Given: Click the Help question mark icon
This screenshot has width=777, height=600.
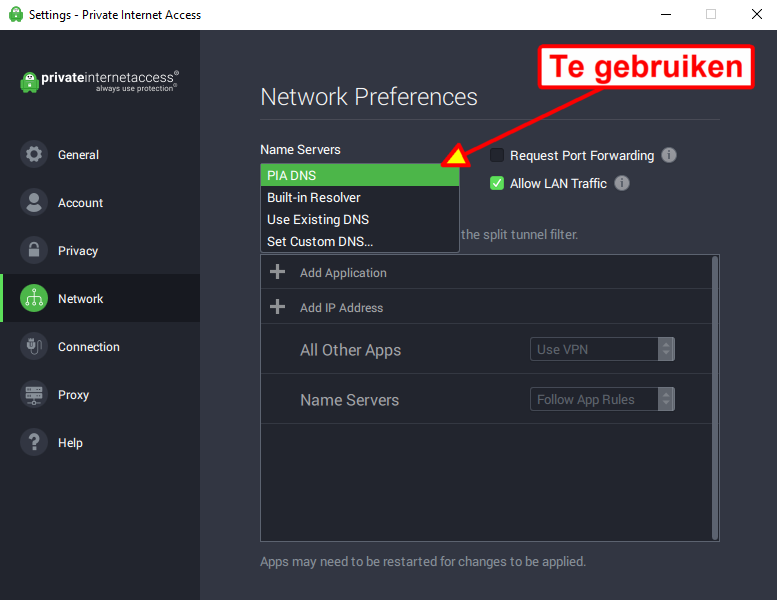Looking at the screenshot, I should coord(34,442).
